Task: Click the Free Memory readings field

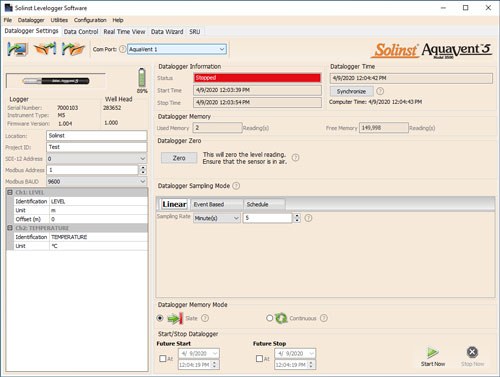Action: (384, 128)
